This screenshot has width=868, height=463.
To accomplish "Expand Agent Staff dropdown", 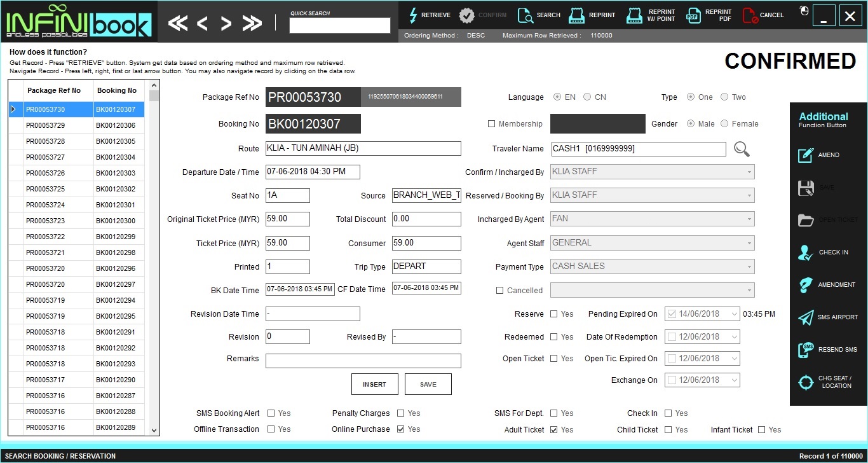I will (750, 243).
